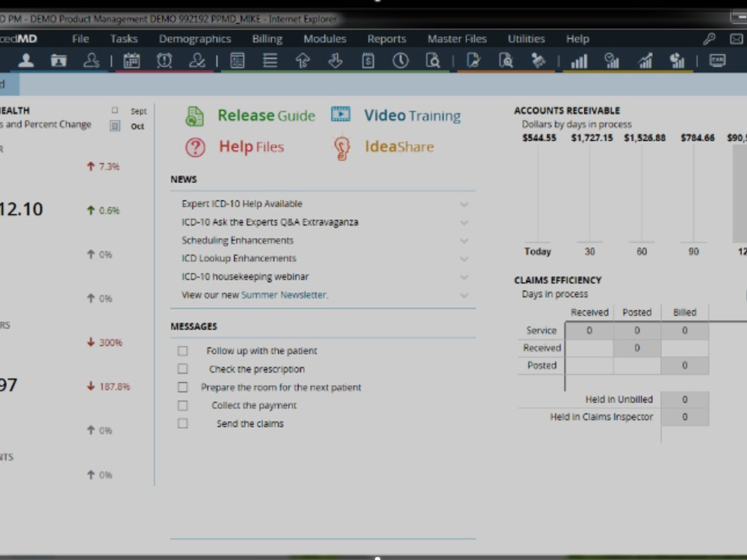
Task: Open the File menu
Action: point(81,39)
